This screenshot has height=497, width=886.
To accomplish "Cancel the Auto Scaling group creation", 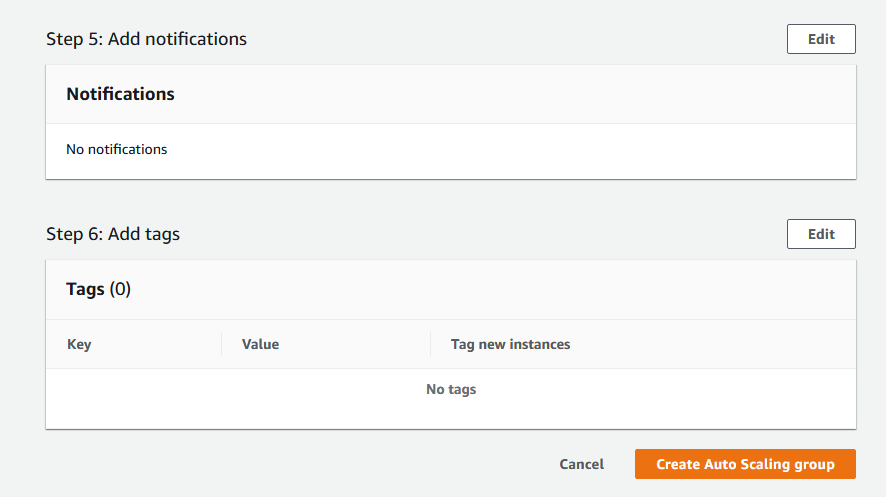I will pos(581,464).
